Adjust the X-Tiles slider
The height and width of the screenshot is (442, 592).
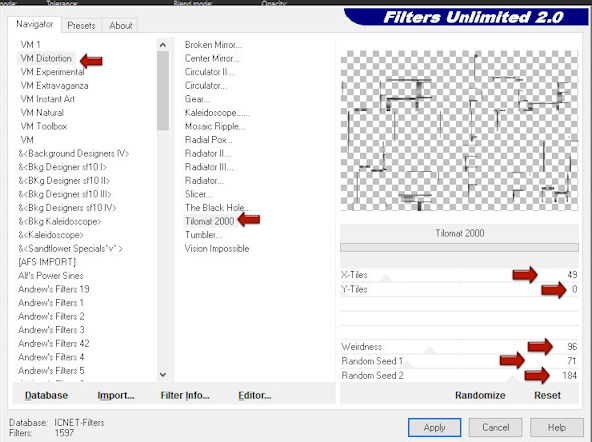click(459, 275)
